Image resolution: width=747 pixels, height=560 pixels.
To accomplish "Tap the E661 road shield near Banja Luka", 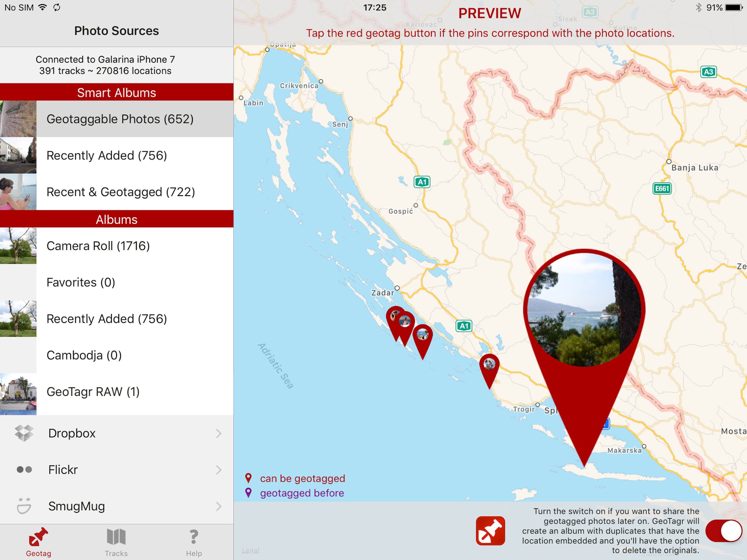I will 662,188.
